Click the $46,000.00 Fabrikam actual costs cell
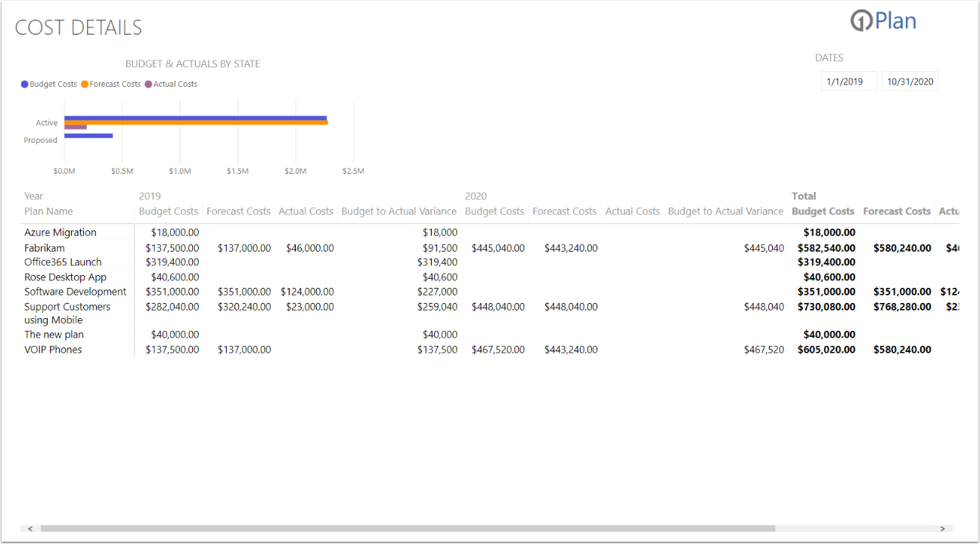This screenshot has width=980, height=544. pyautogui.click(x=310, y=248)
